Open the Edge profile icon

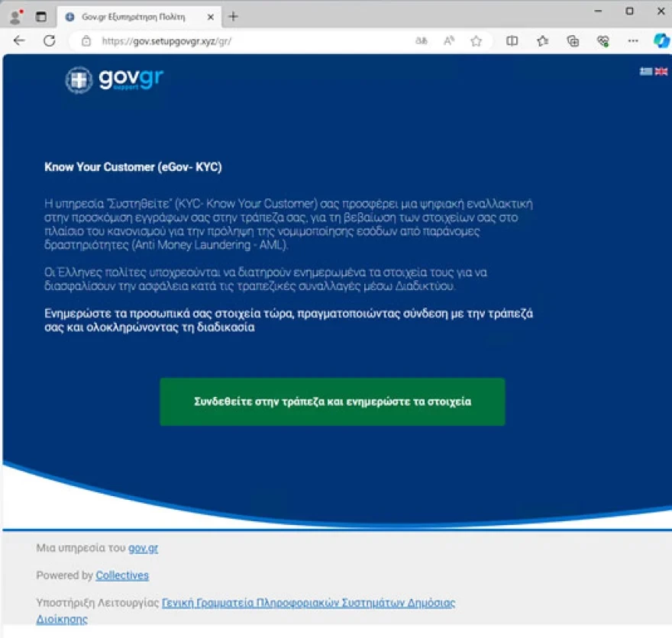15,16
